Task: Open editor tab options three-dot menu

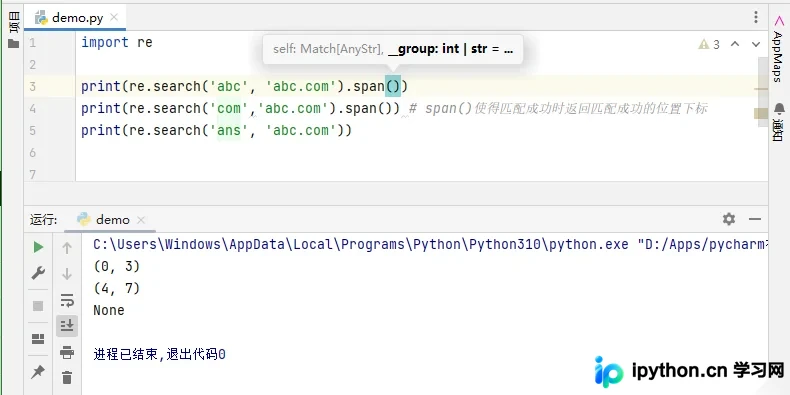Action: click(756, 17)
